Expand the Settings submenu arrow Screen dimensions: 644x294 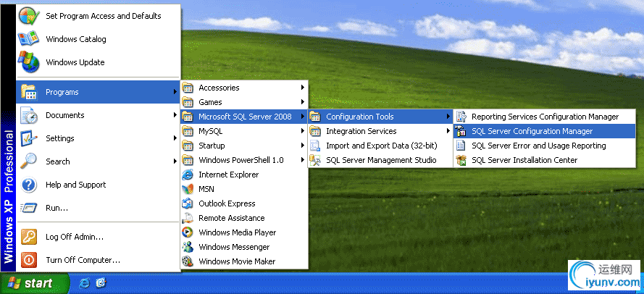coord(175,138)
